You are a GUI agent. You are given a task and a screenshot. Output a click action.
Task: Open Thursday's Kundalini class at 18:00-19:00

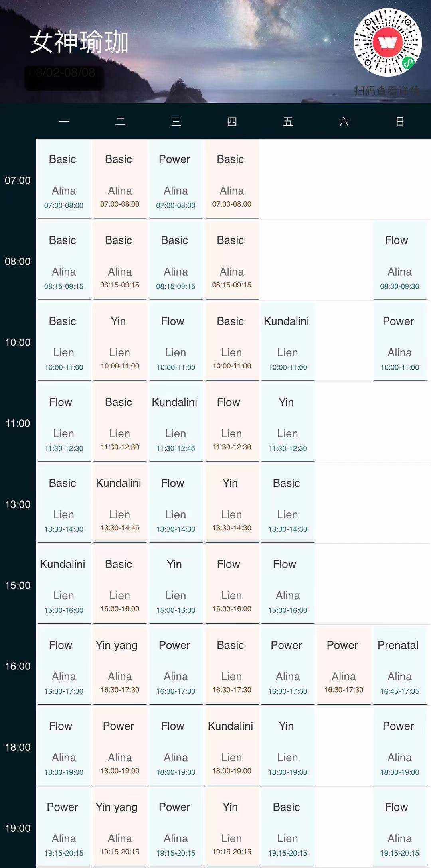click(x=231, y=746)
